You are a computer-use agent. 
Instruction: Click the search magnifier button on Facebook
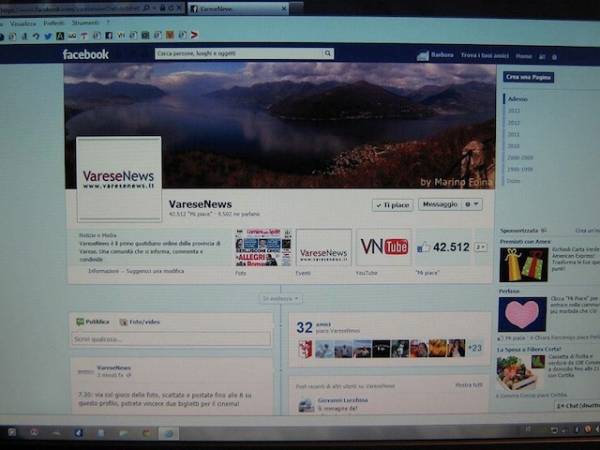tap(328, 53)
